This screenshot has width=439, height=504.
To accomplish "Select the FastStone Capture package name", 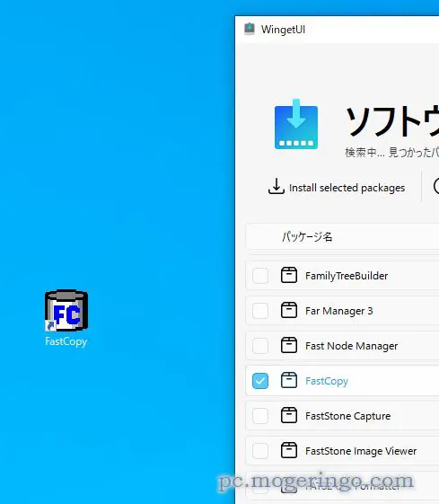I will (347, 416).
